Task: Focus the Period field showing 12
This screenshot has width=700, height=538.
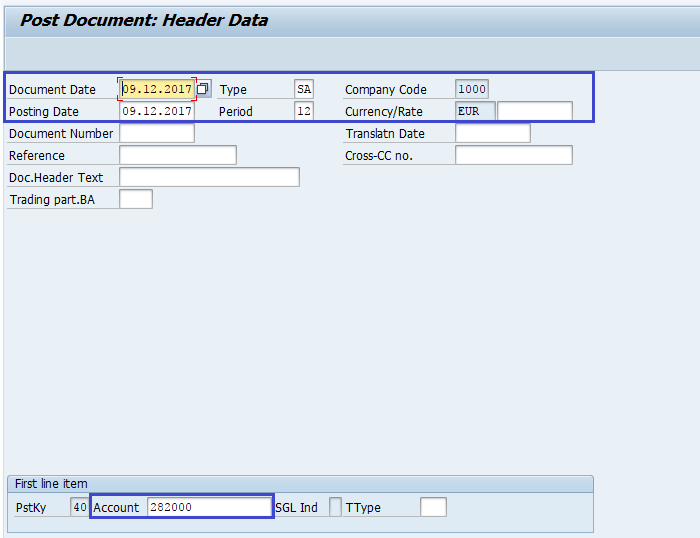Action: coord(304,111)
